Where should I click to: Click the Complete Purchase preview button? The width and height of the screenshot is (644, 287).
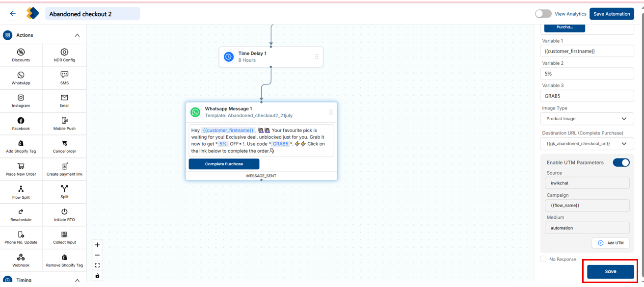(224, 164)
